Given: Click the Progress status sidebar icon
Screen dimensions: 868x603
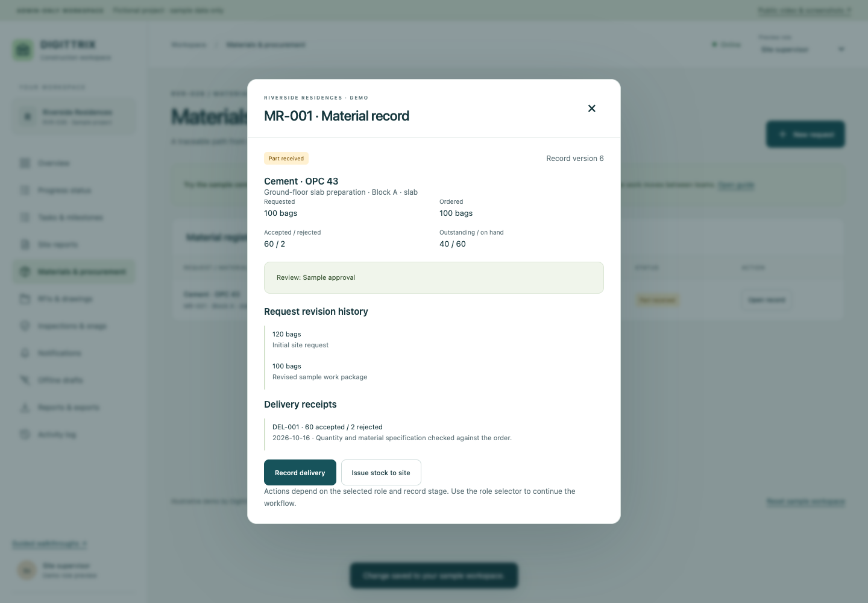Looking at the screenshot, I should tap(25, 191).
